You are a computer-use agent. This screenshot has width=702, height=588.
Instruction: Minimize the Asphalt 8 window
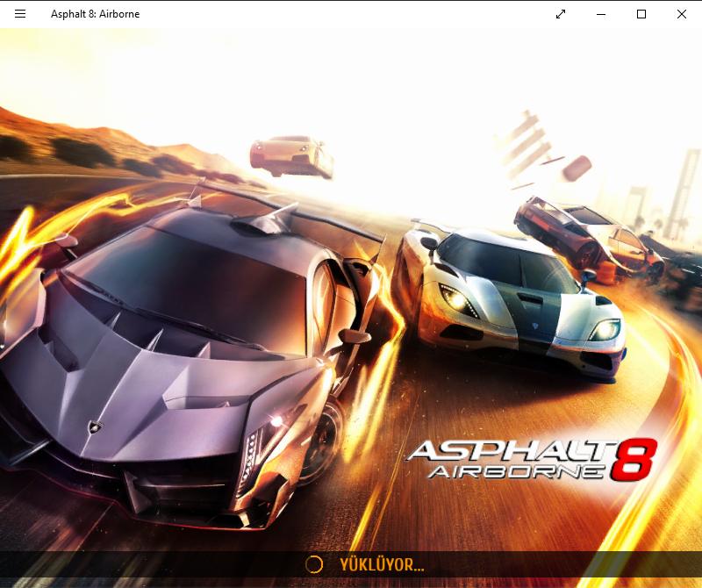(x=601, y=14)
